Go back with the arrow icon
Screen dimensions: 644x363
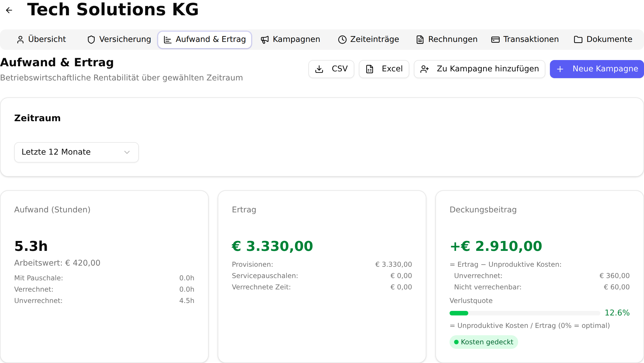click(9, 10)
